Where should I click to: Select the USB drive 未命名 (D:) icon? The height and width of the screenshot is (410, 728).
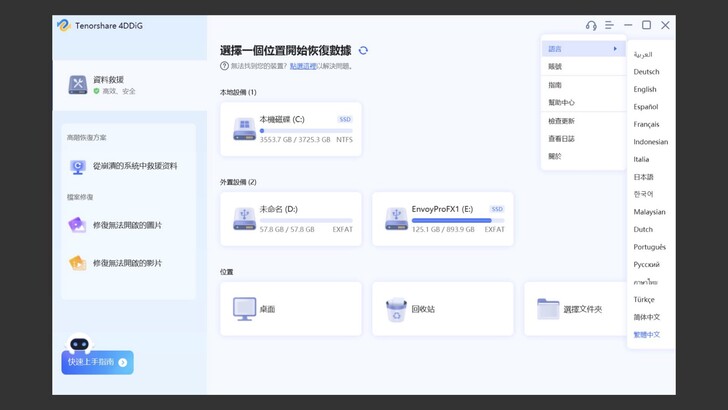(244, 219)
